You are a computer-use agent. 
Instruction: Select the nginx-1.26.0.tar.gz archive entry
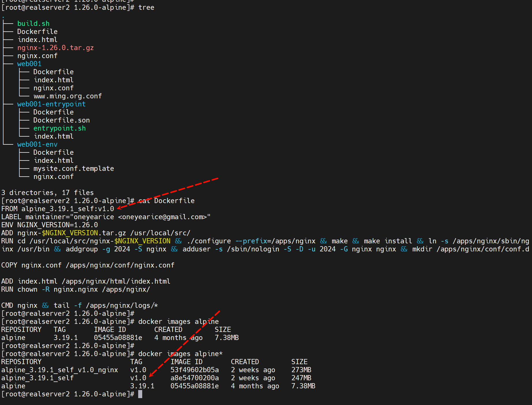[55, 48]
